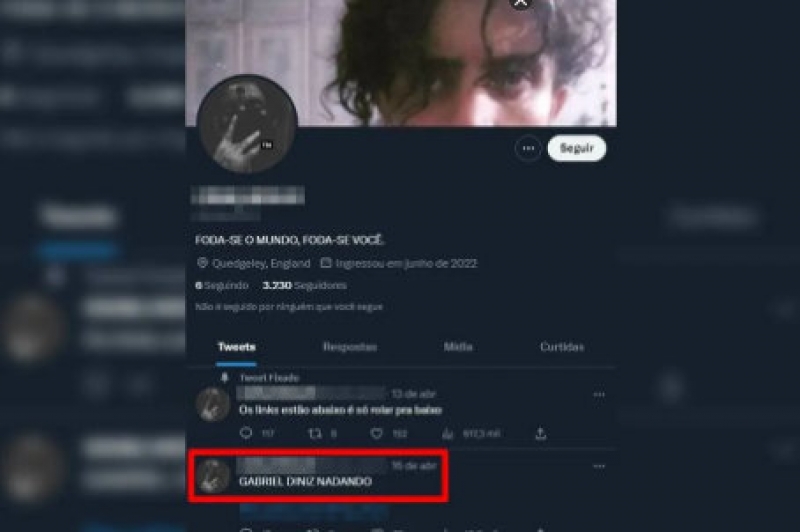Click the pinned tweet author avatar
Image resolution: width=800 pixels, height=532 pixels.
click(x=213, y=404)
